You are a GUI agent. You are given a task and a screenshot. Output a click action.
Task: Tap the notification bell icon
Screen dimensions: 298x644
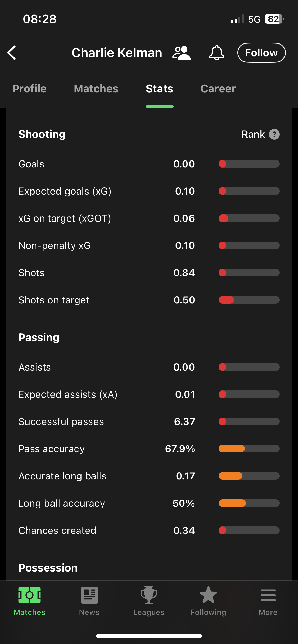[216, 53]
